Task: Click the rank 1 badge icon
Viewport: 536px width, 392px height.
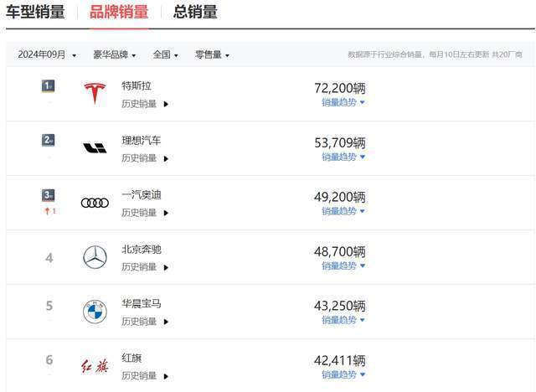Action: coord(49,86)
